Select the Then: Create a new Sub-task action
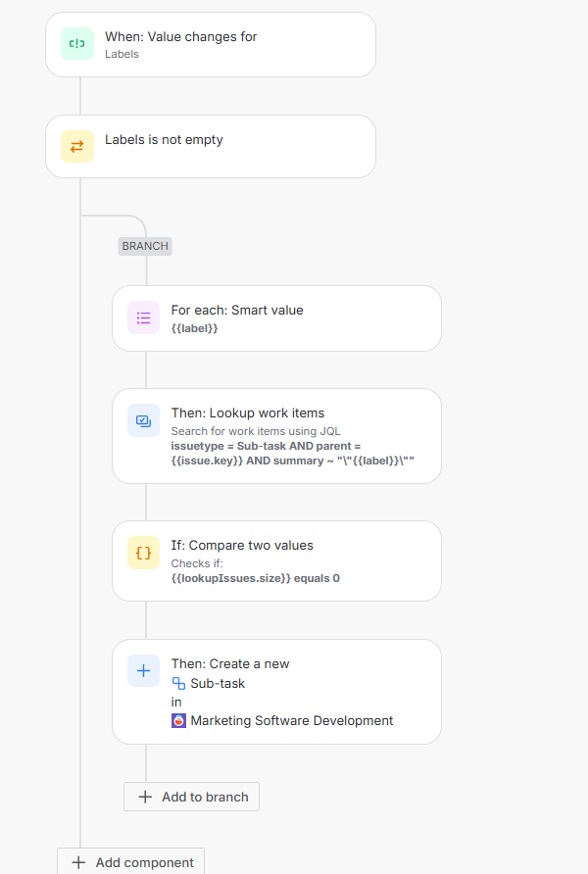Viewport: 588px width, 874px height. [278, 691]
